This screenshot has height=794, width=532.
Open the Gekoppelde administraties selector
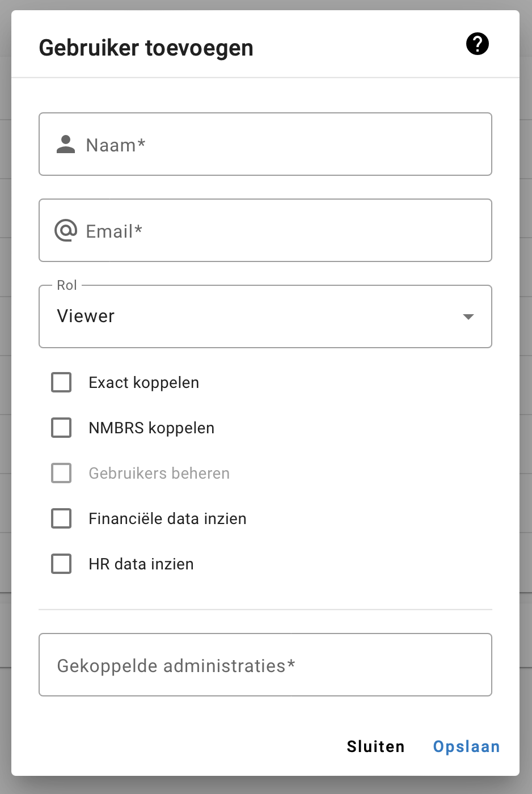pyautogui.click(x=265, y=665)
